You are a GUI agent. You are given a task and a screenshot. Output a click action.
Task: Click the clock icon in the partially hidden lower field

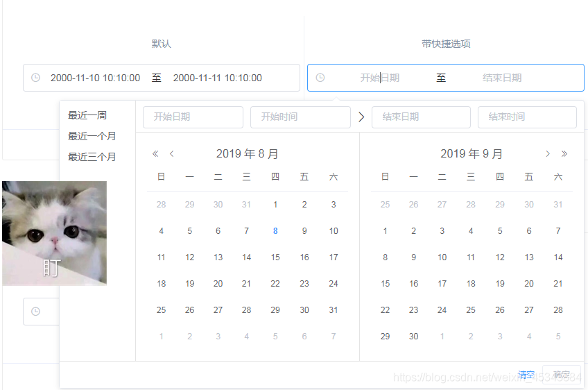(35, 311)
